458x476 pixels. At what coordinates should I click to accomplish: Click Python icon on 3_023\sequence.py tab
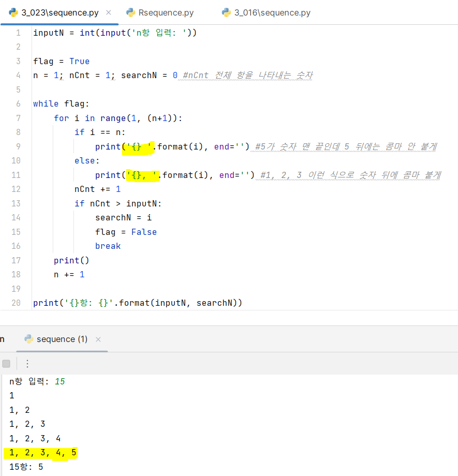point(13,12)
